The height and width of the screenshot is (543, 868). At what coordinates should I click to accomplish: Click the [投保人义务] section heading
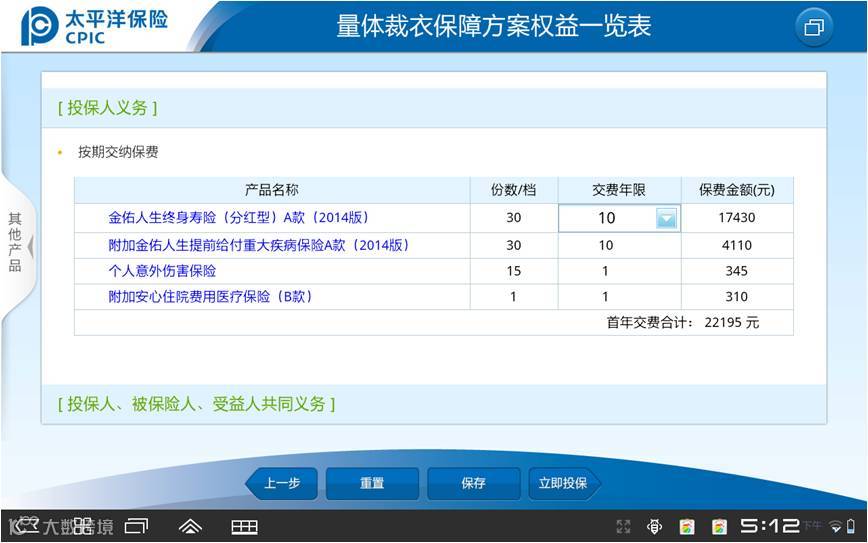coord(107,107)
